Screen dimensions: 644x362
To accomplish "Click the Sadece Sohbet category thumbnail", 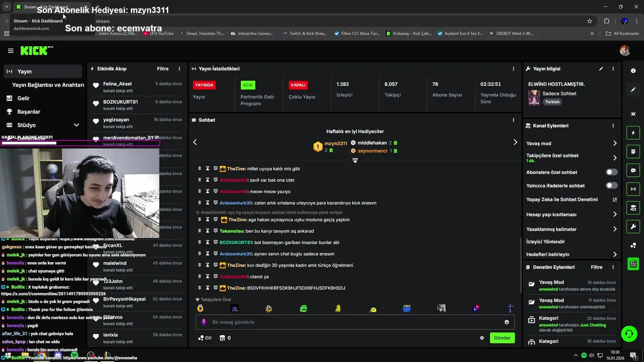I will click(534, 98).
